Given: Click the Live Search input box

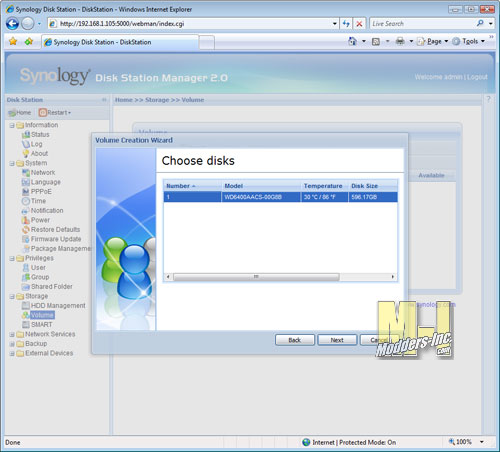Looking at the screenshot, I should click(423, 24).
